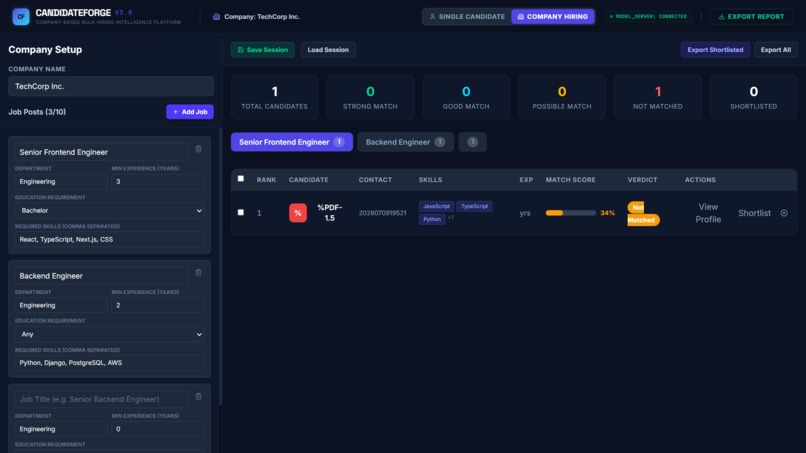This screenshot has height=453, width=806.
Task: Click Load Session
Action: [328, 50]
